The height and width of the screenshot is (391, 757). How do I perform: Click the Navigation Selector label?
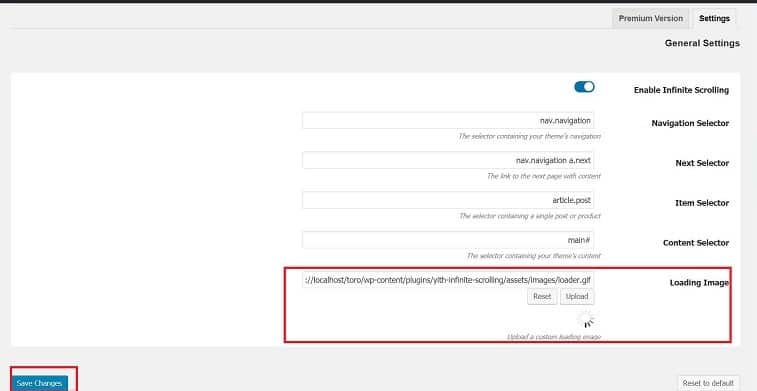click(x=690, y=124)
